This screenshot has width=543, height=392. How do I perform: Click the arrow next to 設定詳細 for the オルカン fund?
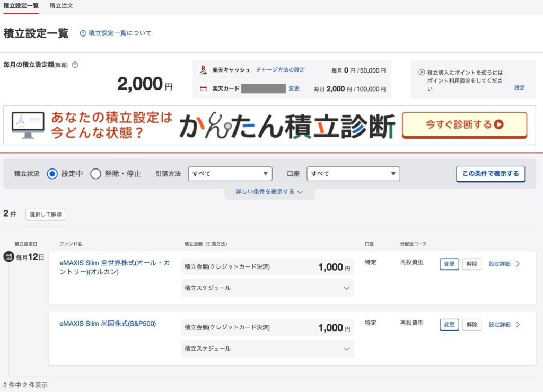pyautogui.click(x=518, y=264)
